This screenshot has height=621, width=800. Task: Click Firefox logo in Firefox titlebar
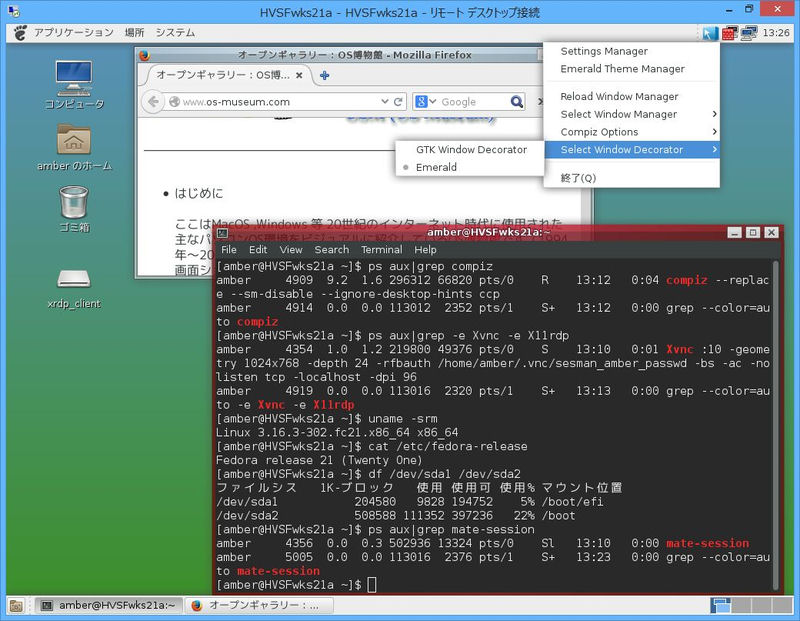[144, 55]
